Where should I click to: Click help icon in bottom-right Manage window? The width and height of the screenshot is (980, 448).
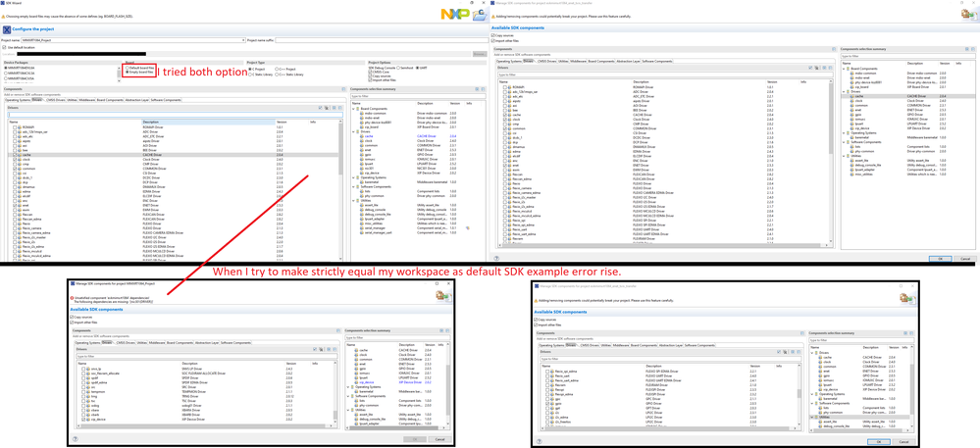tap(540, 441)
